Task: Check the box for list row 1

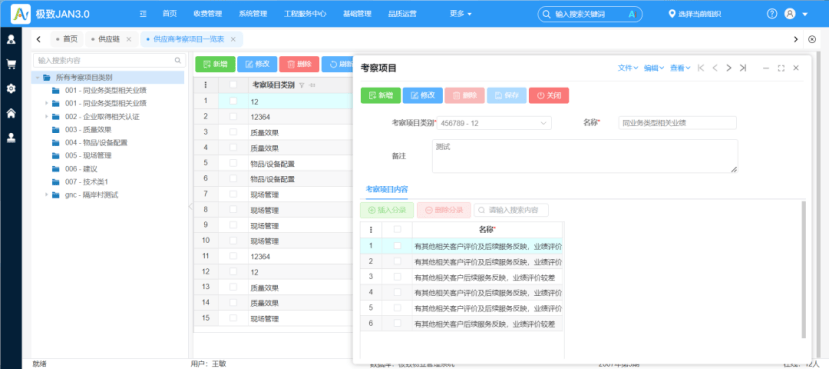Action: 233,101
